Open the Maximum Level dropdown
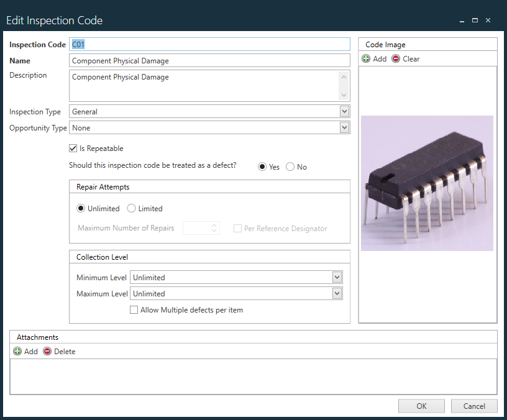This screenshot has width=507, height=420. coord(336,293)
